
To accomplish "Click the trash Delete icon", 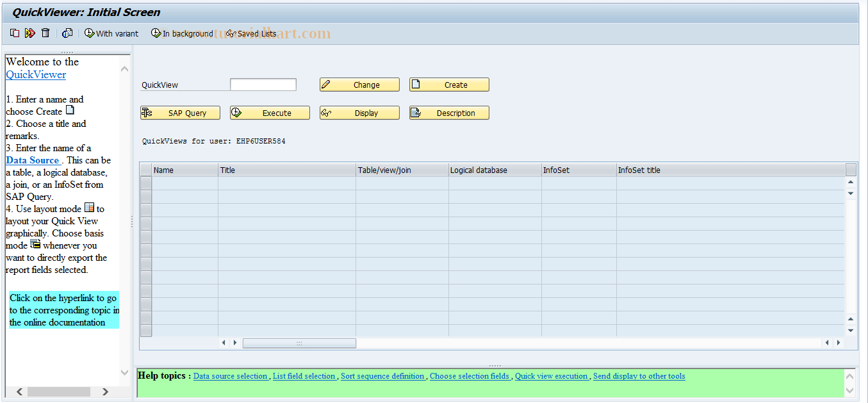I will (45, 33).
